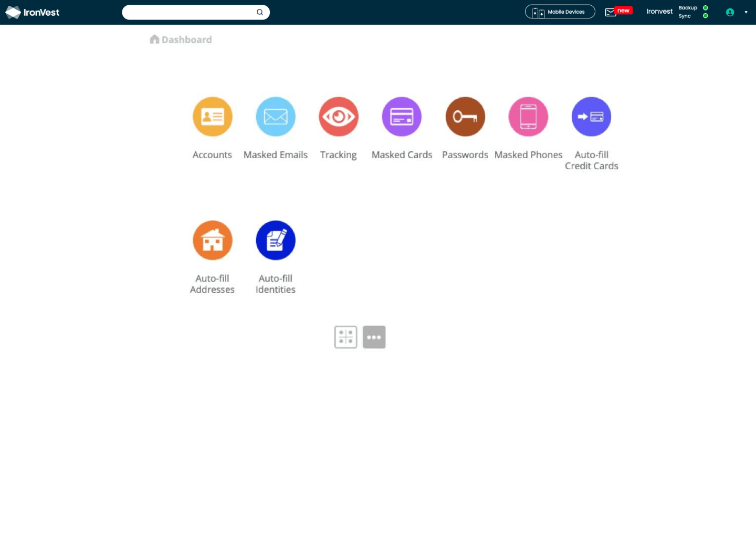Viewport: 756px width, 538px height.
Task: Click the Auto-fill Addresses label
Action: 212,284
